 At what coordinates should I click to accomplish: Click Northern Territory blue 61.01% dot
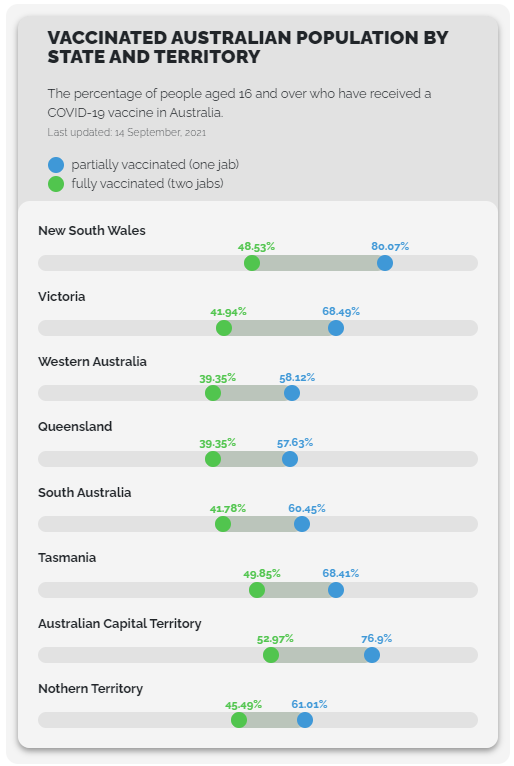pos(305,720)
